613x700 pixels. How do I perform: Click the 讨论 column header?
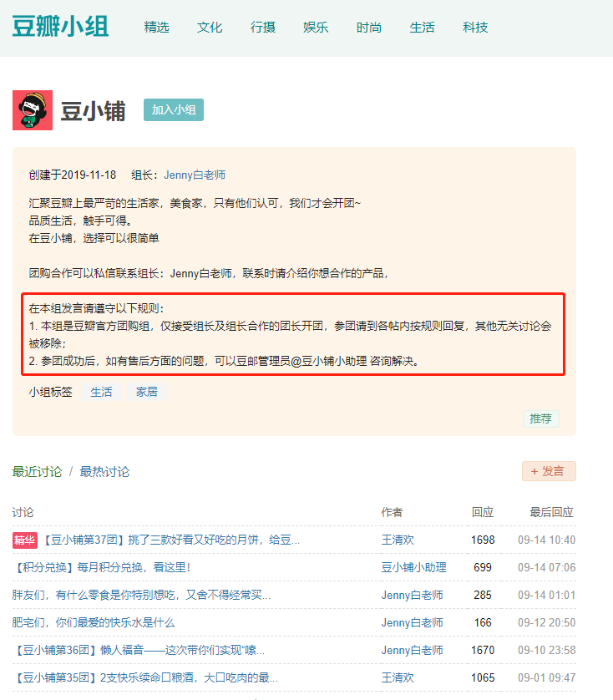(x=23, y=513)
